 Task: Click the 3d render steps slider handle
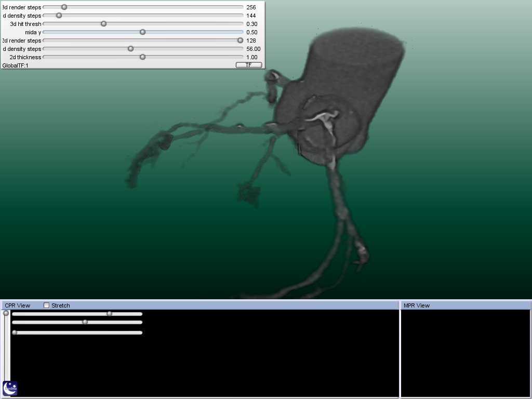[x=64, y=7]
